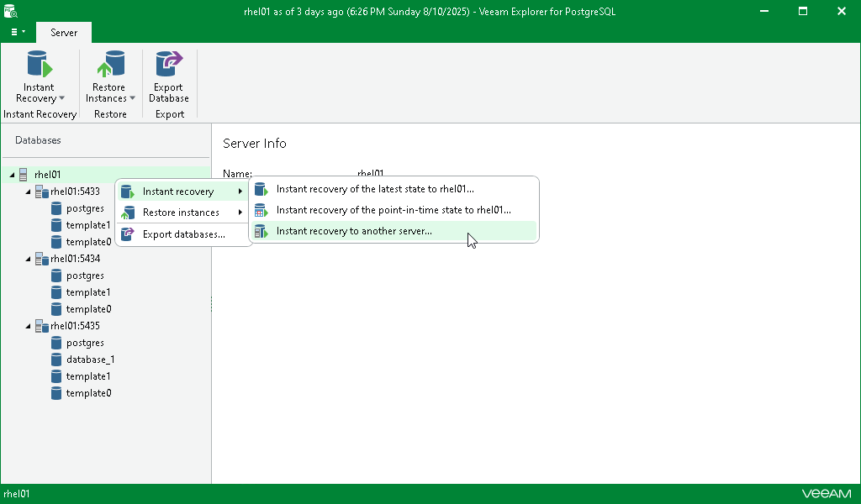Click the rhel01:5434 instance icon

[x=42, y=259]
